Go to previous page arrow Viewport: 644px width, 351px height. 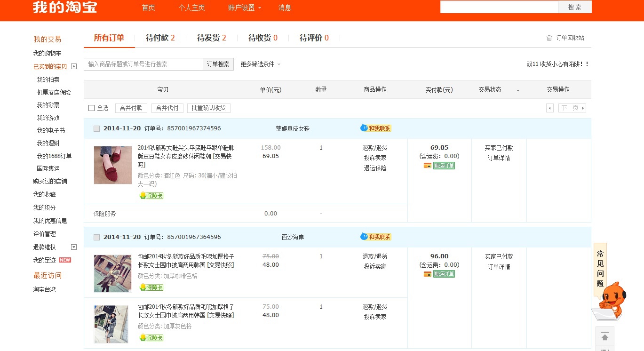[x=550, y=108]
